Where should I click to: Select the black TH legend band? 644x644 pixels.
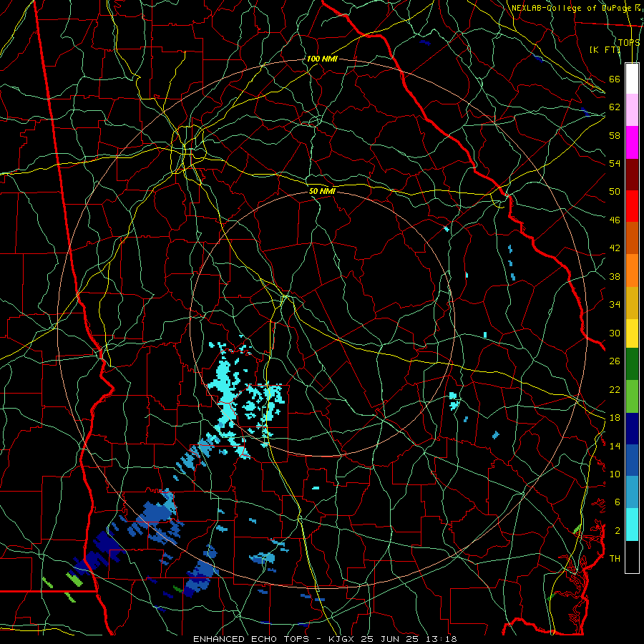tap(632, 557)
